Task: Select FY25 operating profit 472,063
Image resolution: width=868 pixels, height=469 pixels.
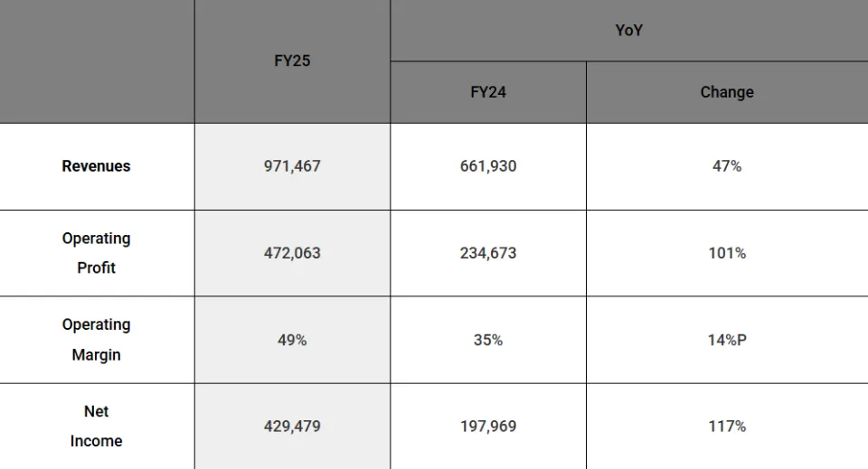Action: [x=292, y=253]
